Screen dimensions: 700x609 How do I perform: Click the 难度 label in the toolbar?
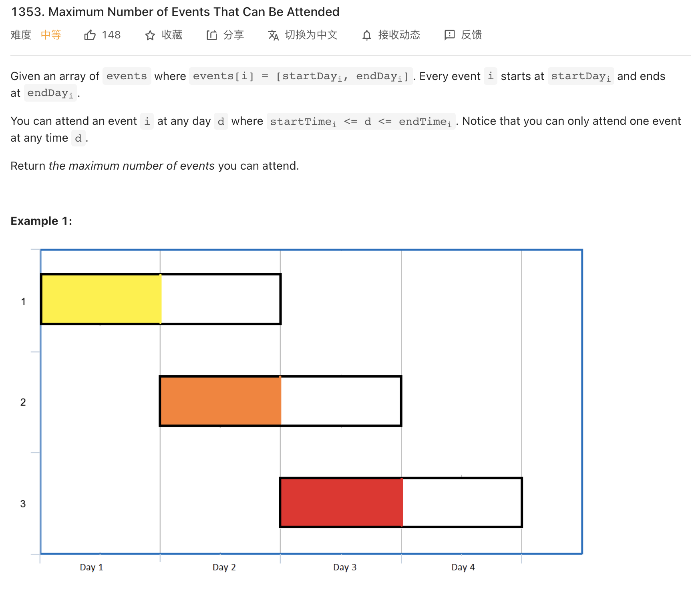coord(21,35)
